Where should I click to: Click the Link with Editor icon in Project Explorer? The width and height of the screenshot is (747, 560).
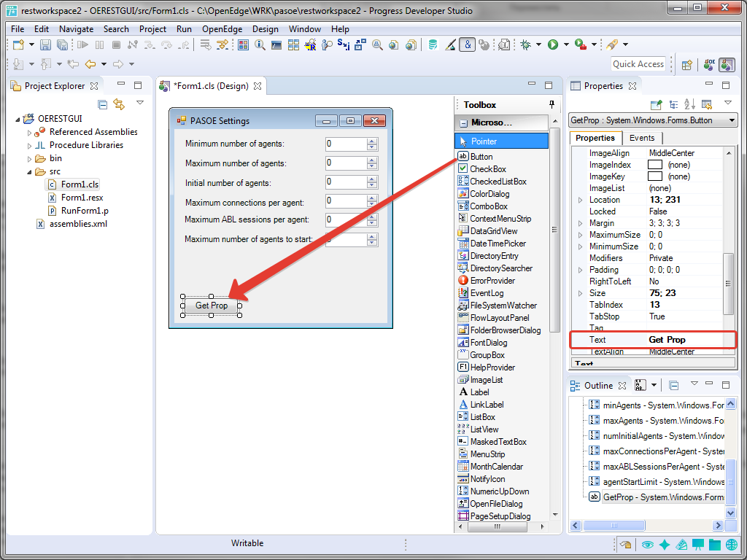point(119,104)
